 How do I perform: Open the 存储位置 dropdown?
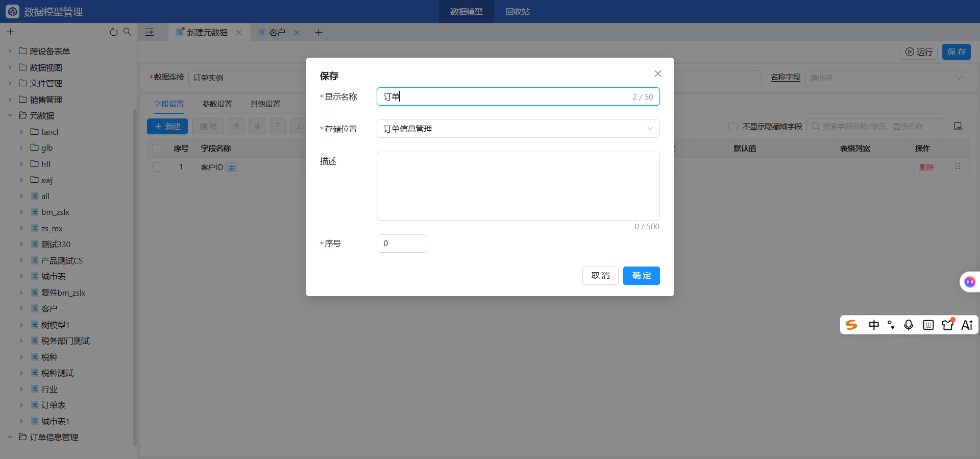pos(518,129)
